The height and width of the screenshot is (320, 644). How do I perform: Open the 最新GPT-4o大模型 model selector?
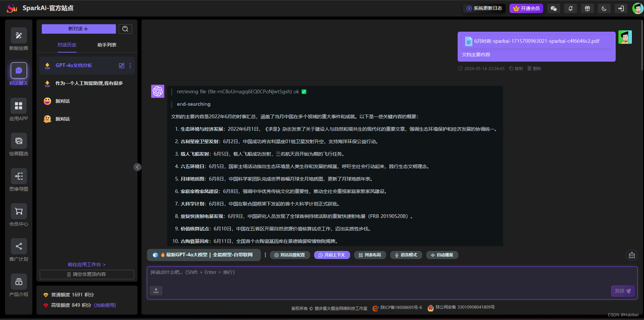(204, 255)
